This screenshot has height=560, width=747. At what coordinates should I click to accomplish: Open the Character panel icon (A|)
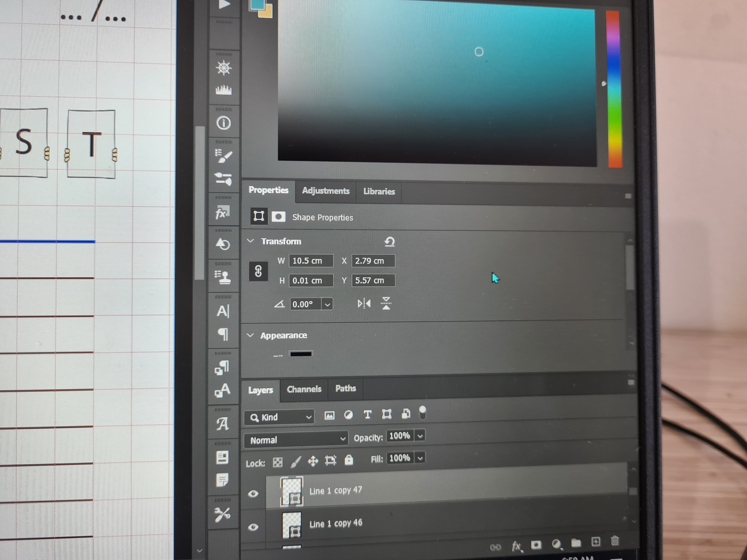tap(223, 311)
